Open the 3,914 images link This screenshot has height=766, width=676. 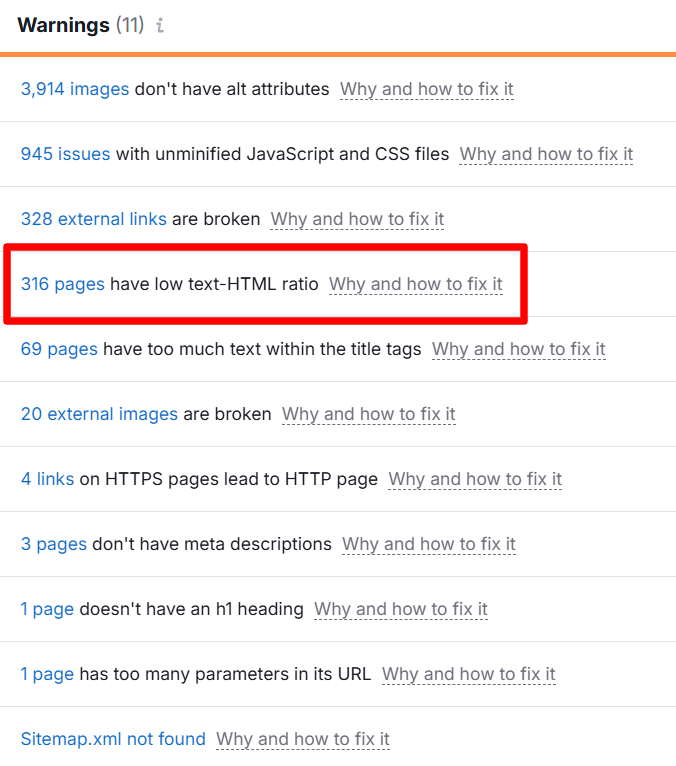(x=75, y=89)
